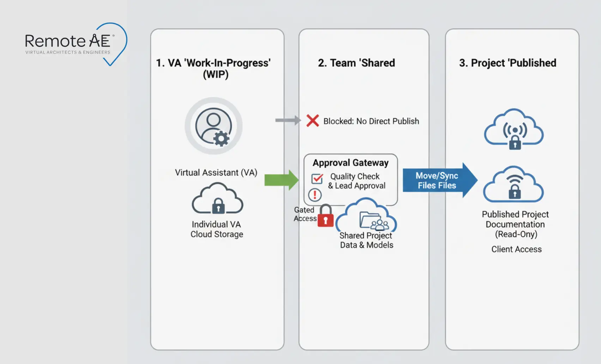Select the Individual VA Cloud Storage icon

(217, 199)
